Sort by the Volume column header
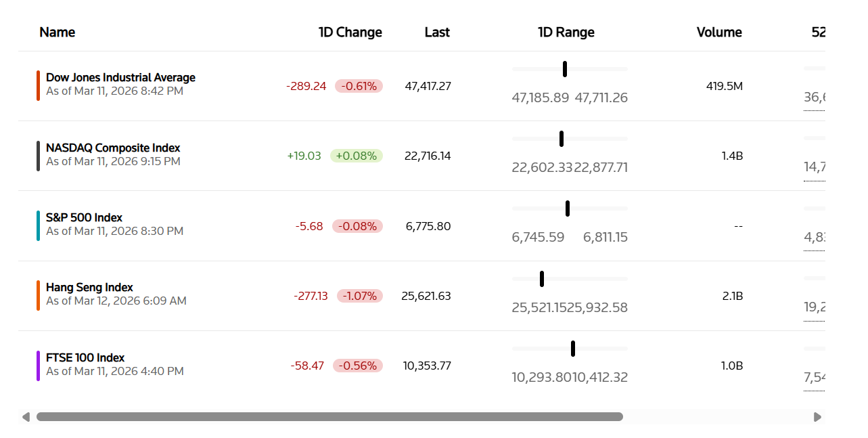 tap(719, 32)
